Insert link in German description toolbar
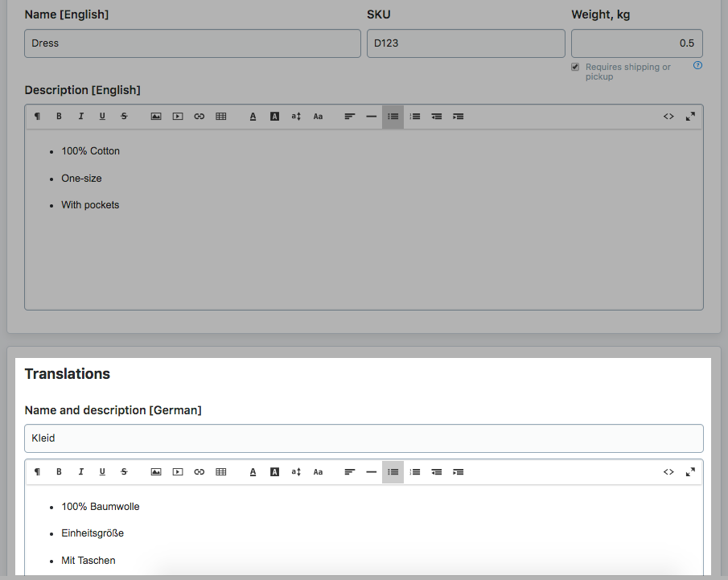The height and width of the screenshot is (580, 728). pyautogui.click(x=199, y=472)
